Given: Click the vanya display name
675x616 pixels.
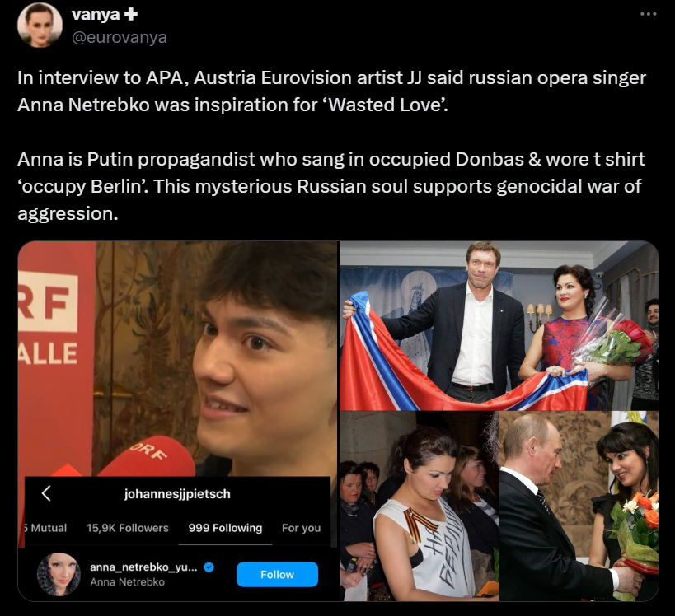Looking at the screenshot, I should click(96, 14).
